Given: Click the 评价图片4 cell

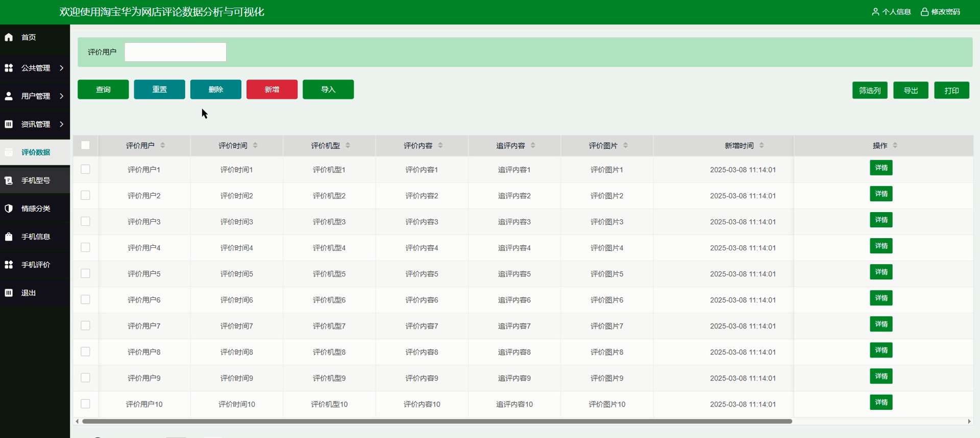Looking at the screenshot, I should [x=607, y=248].
